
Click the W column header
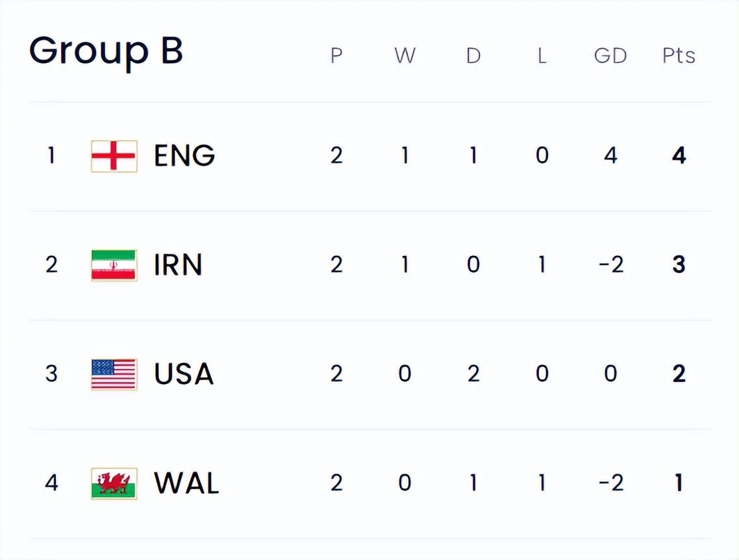tap(405, 56)
